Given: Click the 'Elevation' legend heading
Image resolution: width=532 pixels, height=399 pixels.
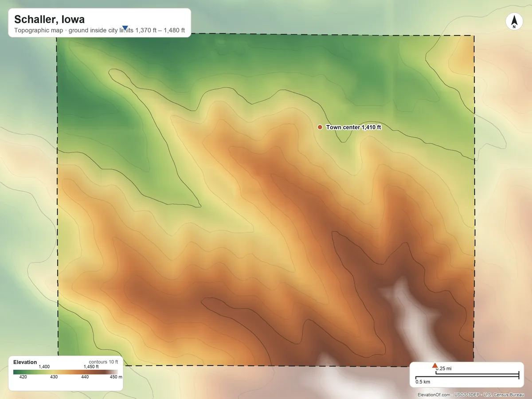Looking at the screenshot, I should tap(25, 362).
